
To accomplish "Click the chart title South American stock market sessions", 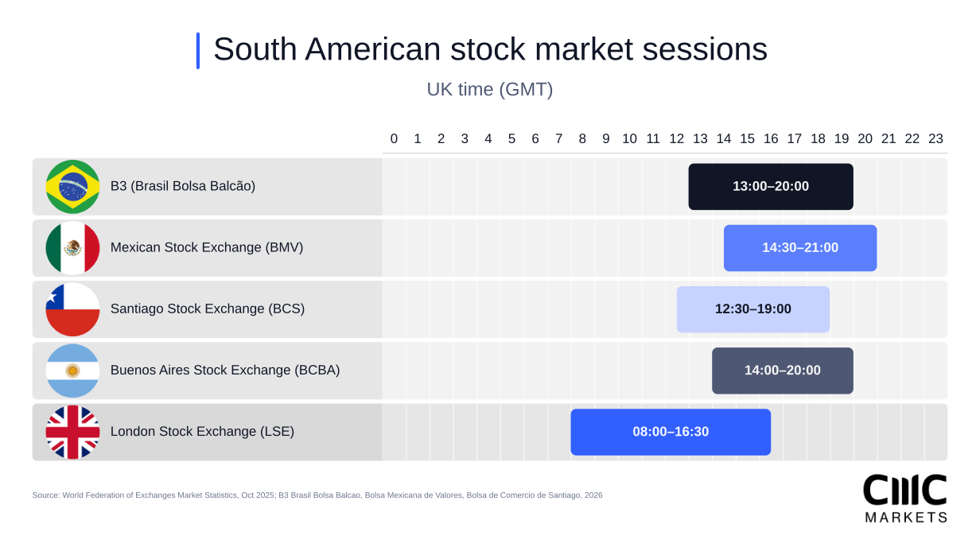I will point(490,49).
